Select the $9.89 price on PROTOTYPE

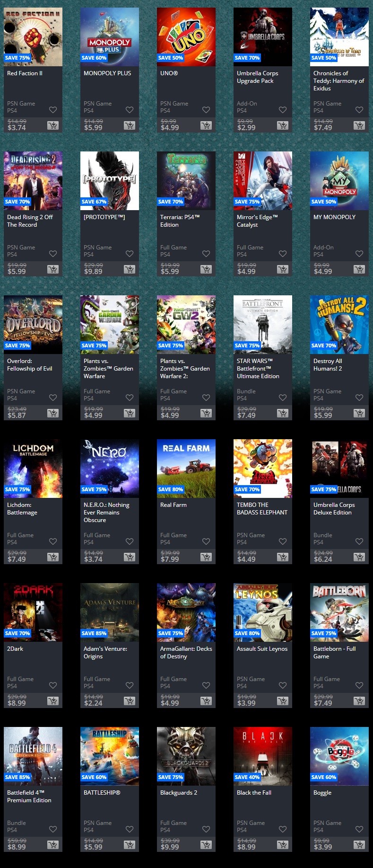(93, 272)
